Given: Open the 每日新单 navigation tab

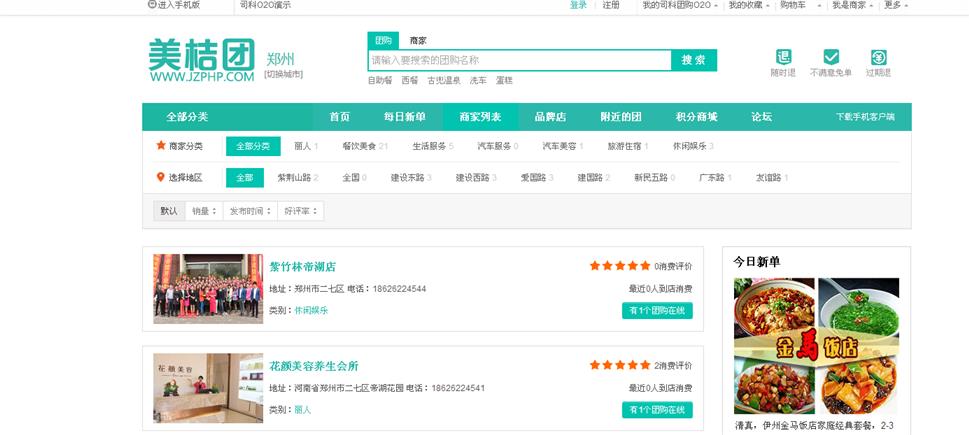Looking at the screenshot, I should [404, 117].
